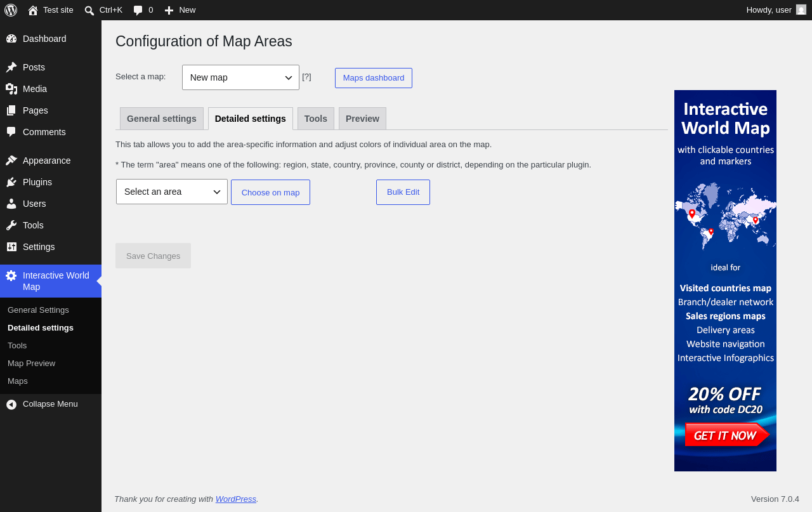Click the Bulk Edit button
This screenshot has width=812, height=512.
(x=403, y=192)
